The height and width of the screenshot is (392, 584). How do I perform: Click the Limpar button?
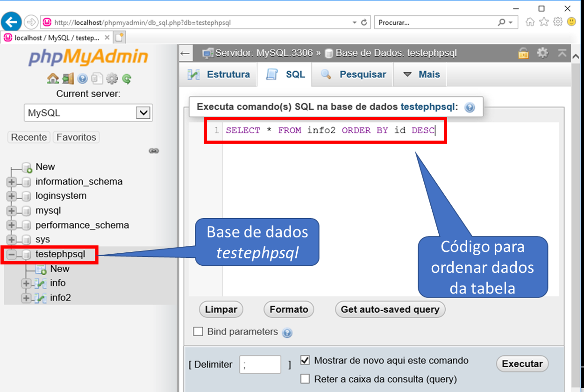tap(221, 309)
